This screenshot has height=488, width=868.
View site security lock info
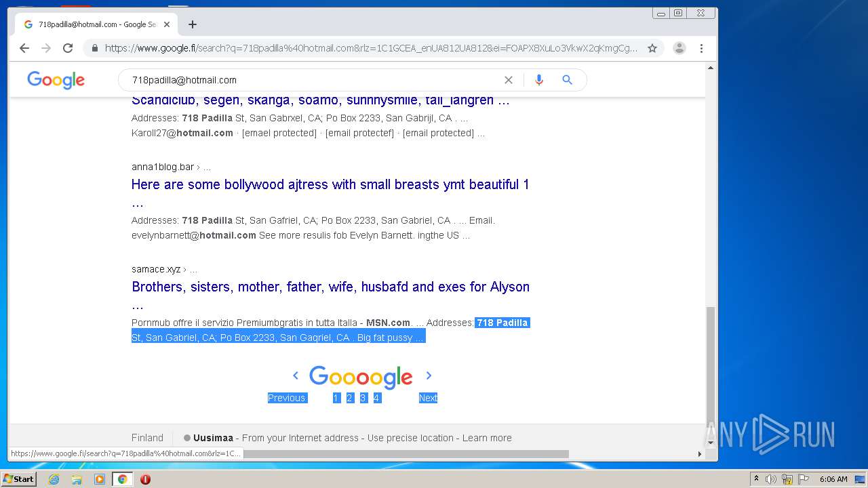pos(94,48)
